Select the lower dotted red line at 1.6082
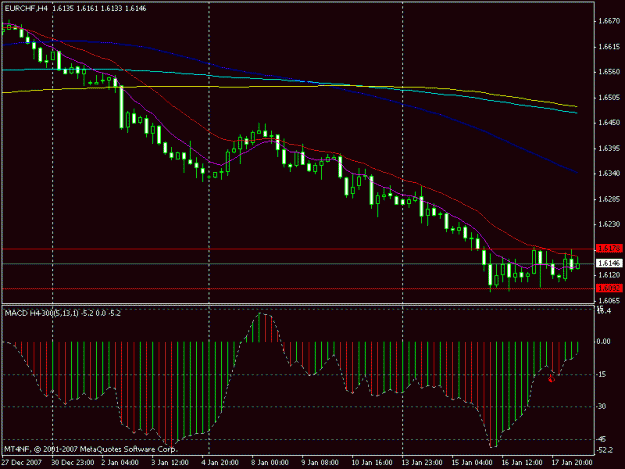 (298, 288)
